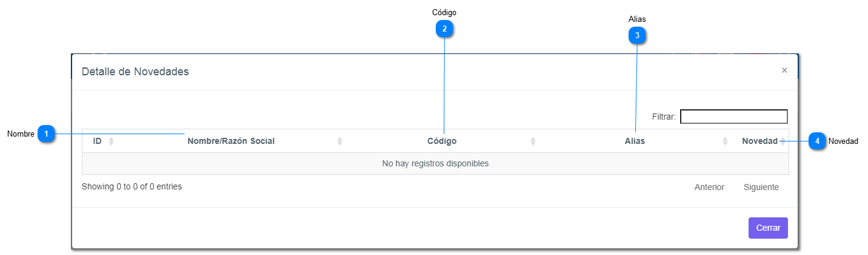The image size is (868, 255).
Task: Click the ID column header text
Action: pos(97,141)
